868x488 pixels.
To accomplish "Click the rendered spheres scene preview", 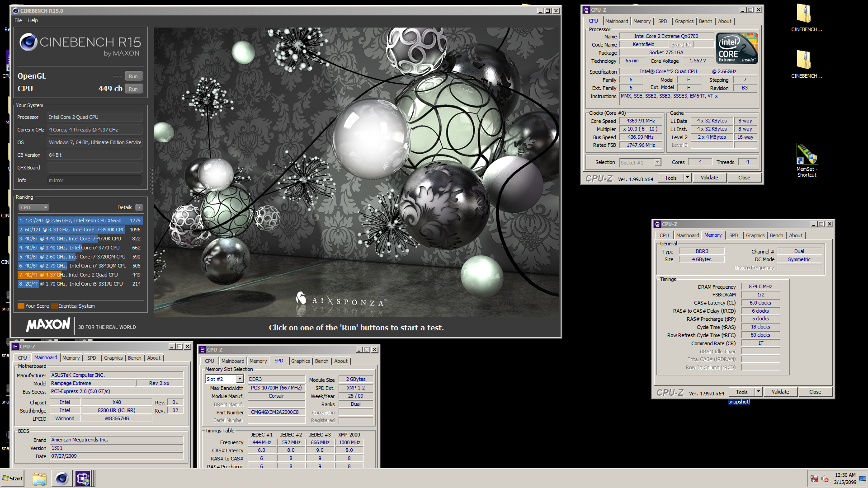I will (357, 172).
